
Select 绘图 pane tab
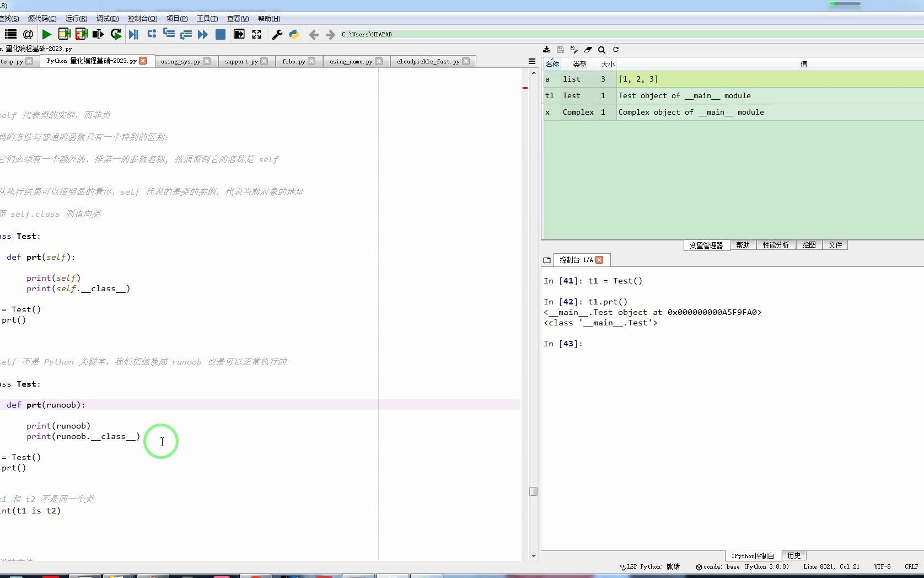click(x=809, y=245)
